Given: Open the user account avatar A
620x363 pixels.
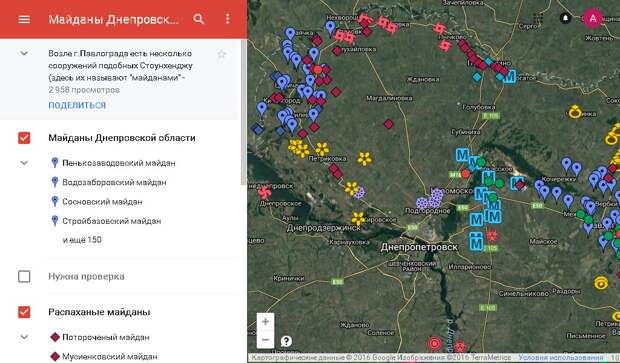Looking at the screenshot, I should (592, 18).
